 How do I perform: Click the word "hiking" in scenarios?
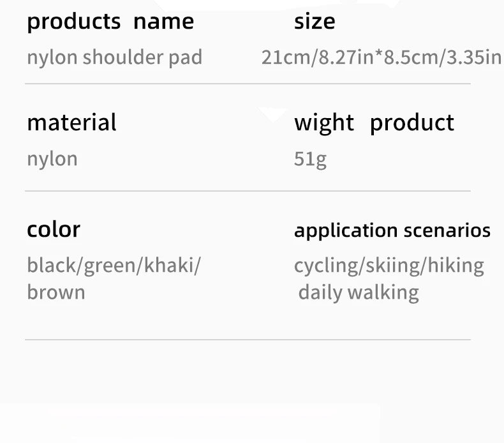point(456,266)
